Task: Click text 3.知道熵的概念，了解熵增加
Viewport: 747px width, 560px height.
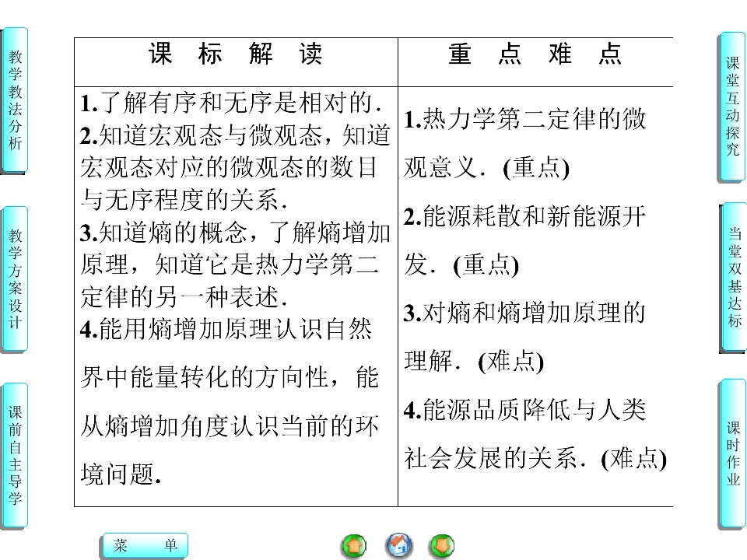Action: (235, 233)
